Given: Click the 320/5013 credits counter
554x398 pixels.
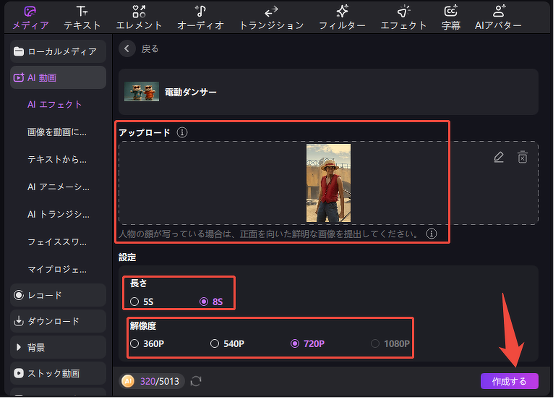Looking at the screenshot, I should (x=160, y=381).
